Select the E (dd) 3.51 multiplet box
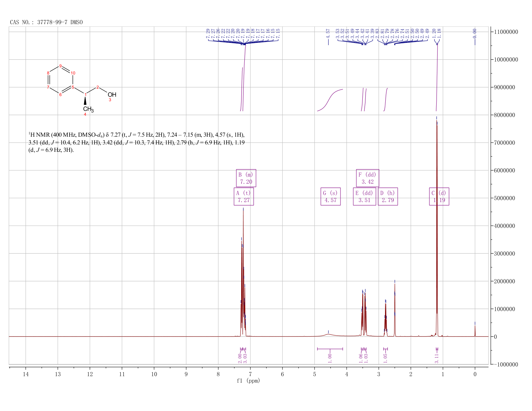 (364, 196)
